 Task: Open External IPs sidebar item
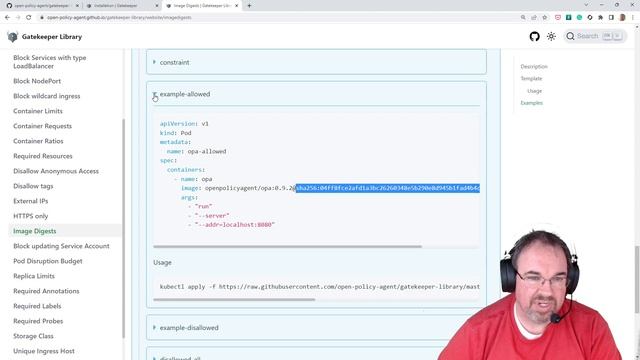(x=30, y=201)
